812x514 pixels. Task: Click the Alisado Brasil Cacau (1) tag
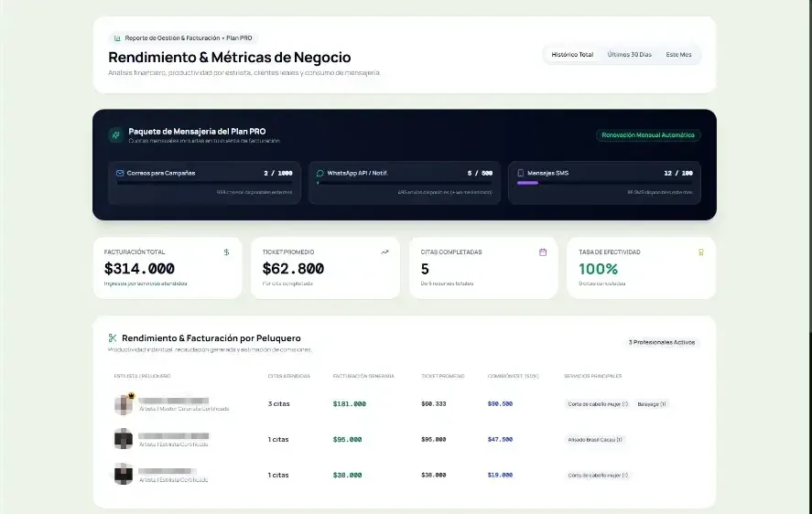point(594,440)
